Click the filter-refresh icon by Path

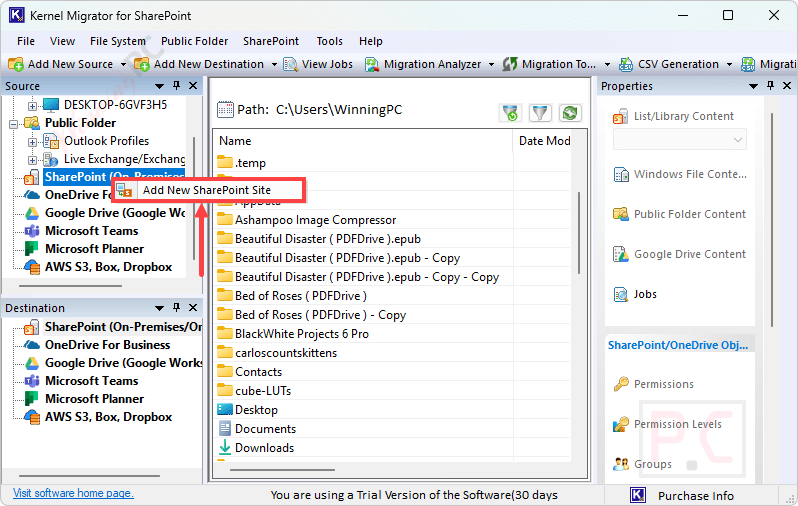click(x=510, y=113)
